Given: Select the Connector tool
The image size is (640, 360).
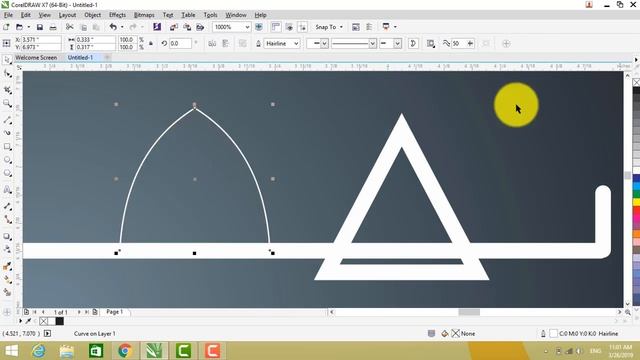Looking at the screenshot, I should click(7, 220).
